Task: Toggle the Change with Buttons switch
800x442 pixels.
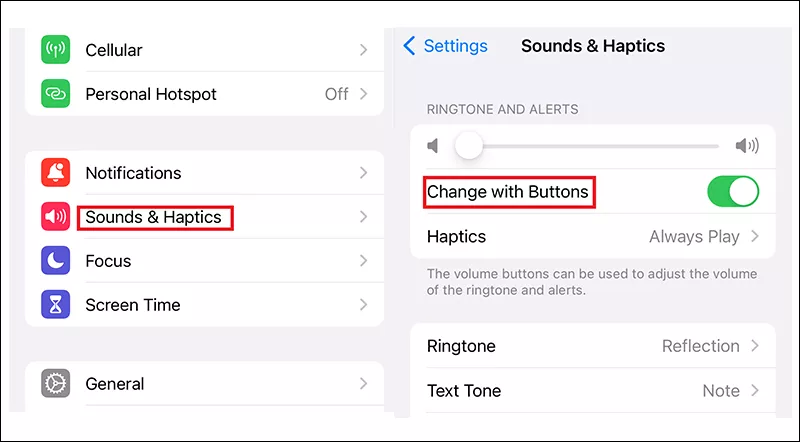Action: [x=733, y=191]
